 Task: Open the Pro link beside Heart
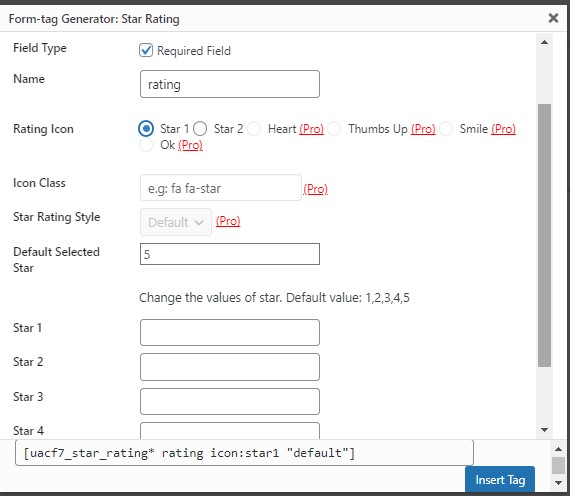coord(312,129)
